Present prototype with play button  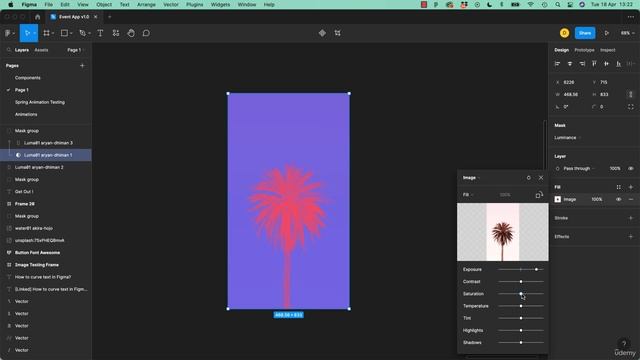point(607,33)
